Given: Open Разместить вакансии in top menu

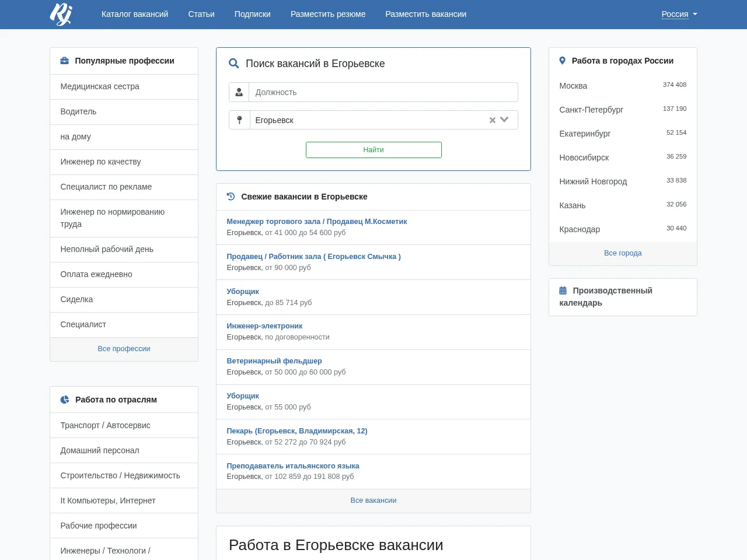Looking at the screenshot, I should tap(426, 14).
